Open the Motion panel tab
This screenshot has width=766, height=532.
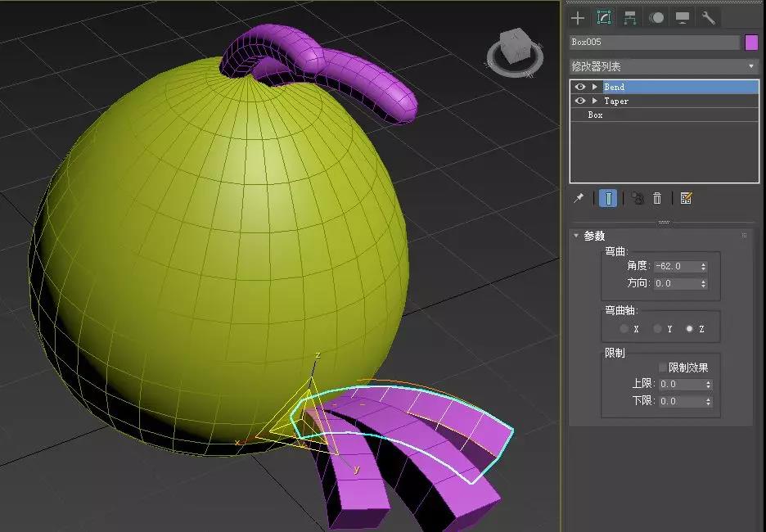657,17
